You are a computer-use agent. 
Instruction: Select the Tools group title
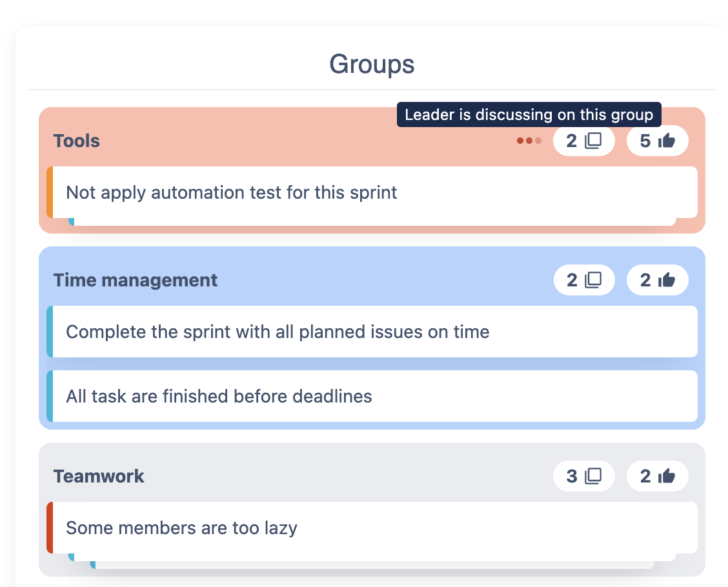click(77, 141)
